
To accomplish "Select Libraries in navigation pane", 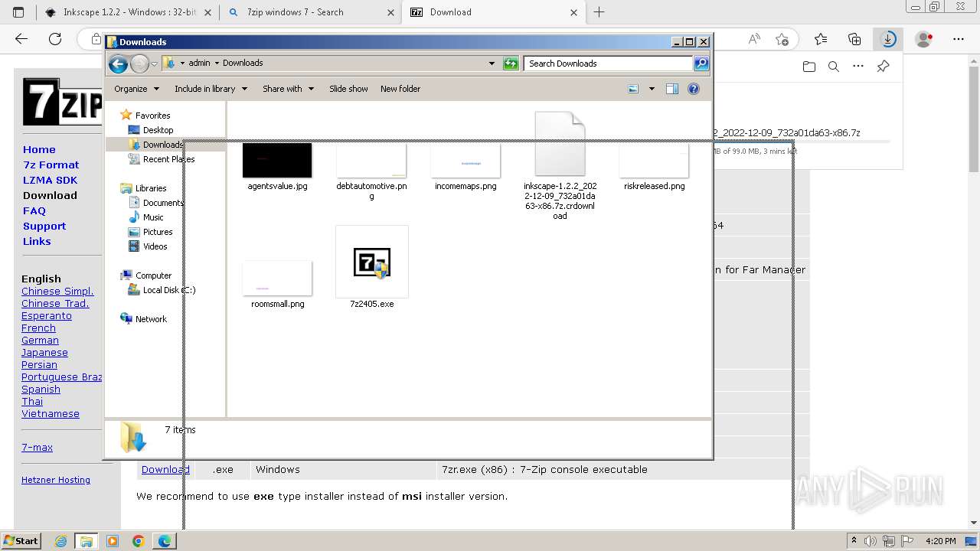I will [151, 188].
